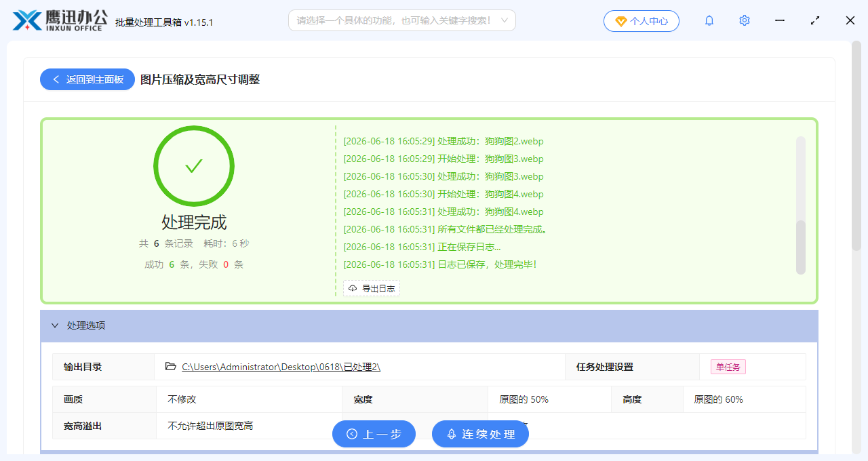Select log line 处理成功：狗狗图3.webp

(x=443, y=177)
